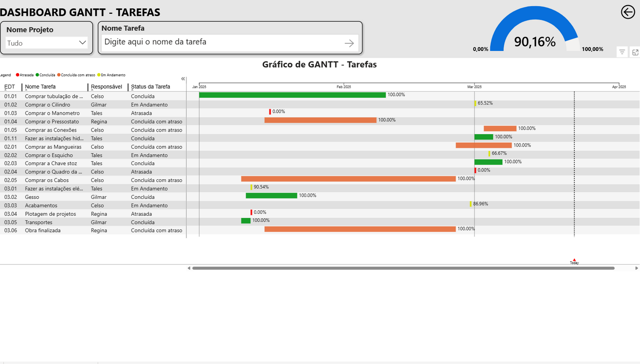Click the yellow Em Andamento legend dot
Screen dimensions: 640x364
(99, 74)
